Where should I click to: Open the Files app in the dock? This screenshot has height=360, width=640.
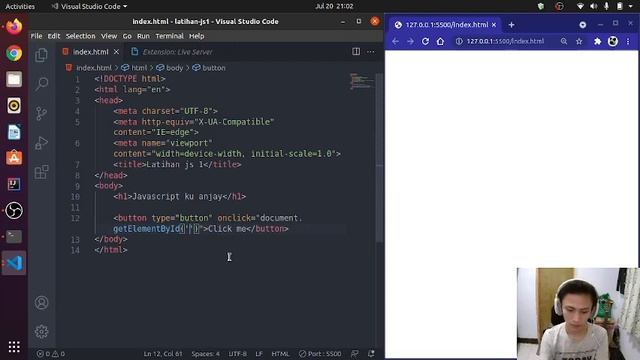(x=14, y=80)
